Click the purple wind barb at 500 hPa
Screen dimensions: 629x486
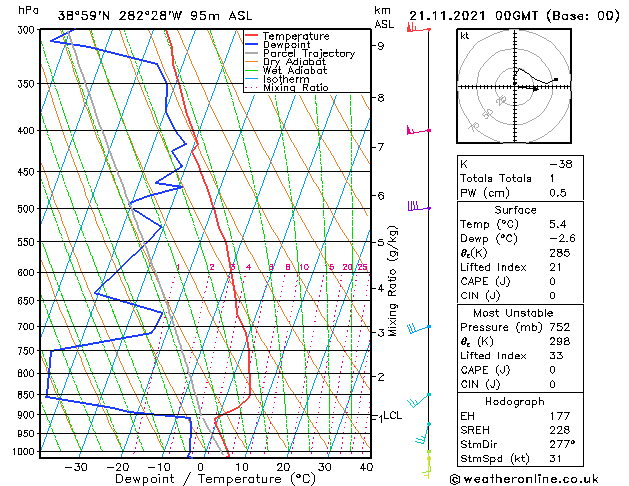coord(419,207)
